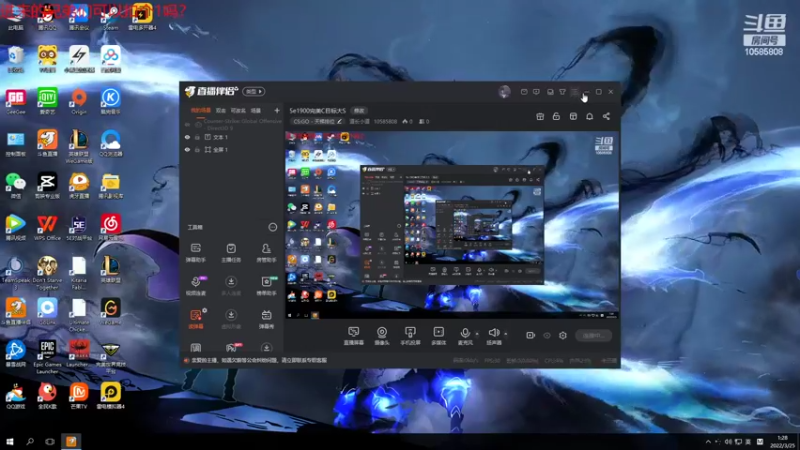Select the 全屏 1 source row
The image size is (800, 450).
coord(232,149)
